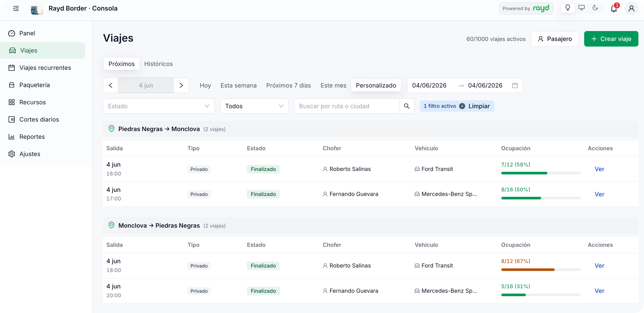Open the user profile avatar
This screenshot has height=313, width=644.
(631, 8)
